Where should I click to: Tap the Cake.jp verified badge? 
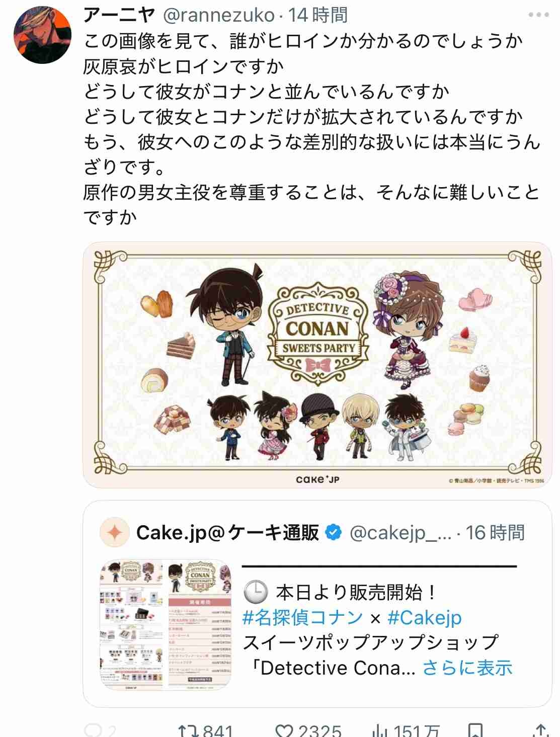(x=334, y=532)
